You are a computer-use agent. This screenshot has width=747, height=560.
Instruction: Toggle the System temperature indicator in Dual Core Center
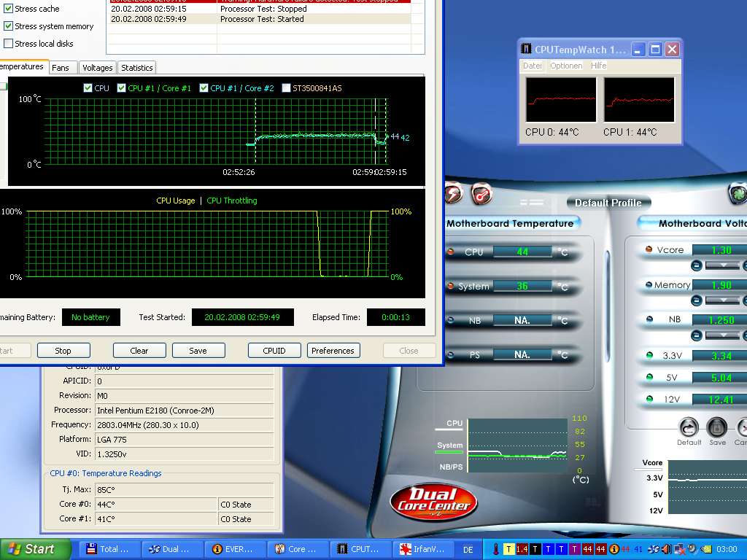451,286
